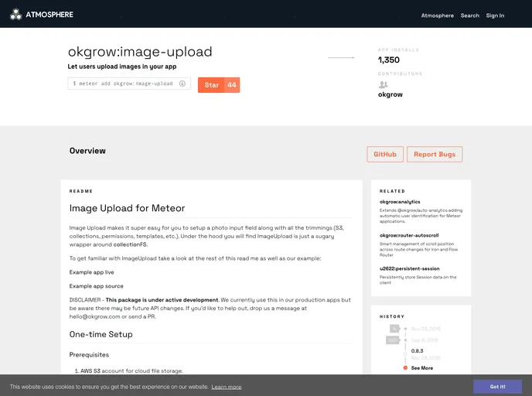Click the app installs count 1,350
The image size is (532, 396).
pos(389,60)
